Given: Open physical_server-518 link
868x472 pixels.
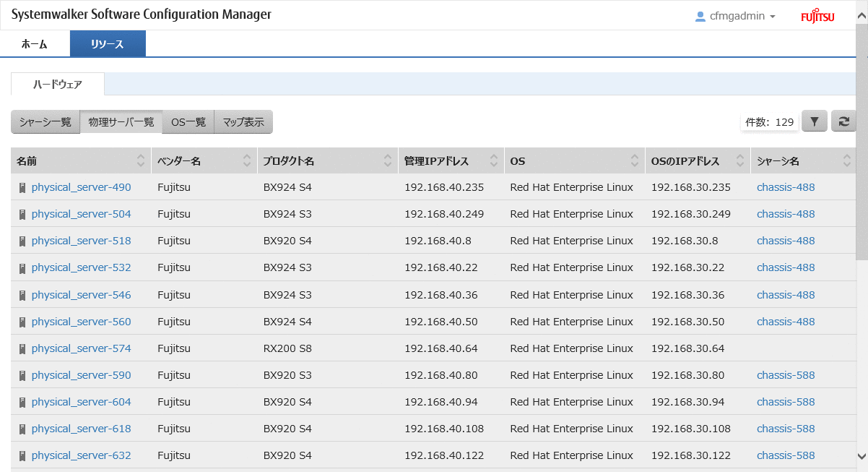Looking at the screenshot, I should coord(82,241).
